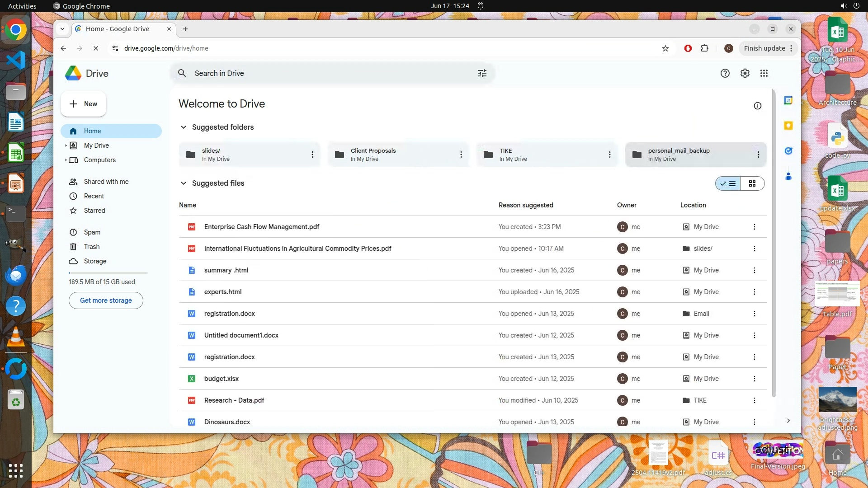Switch to grid layout view

[752, 183]
